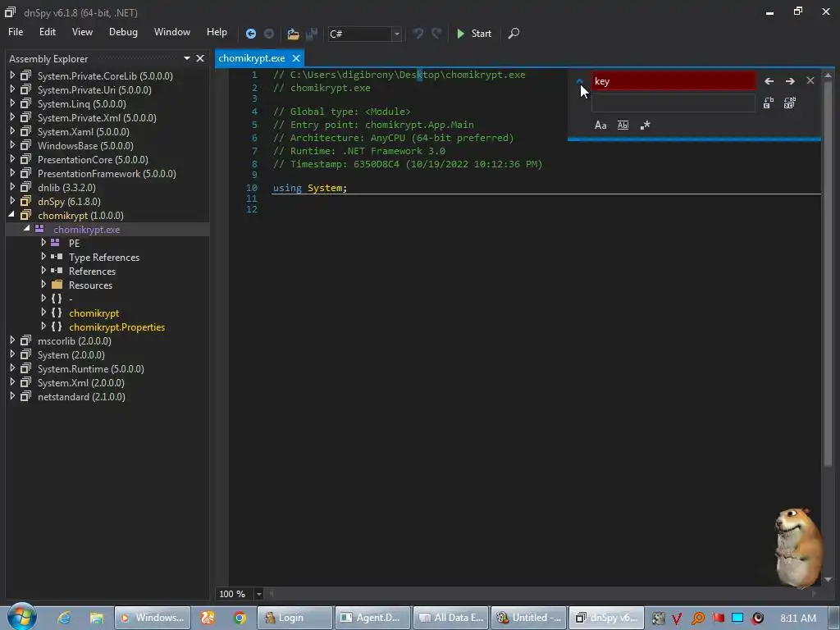
Task: Toggle Use Regular Expressions option
Action: coord(645,126)
